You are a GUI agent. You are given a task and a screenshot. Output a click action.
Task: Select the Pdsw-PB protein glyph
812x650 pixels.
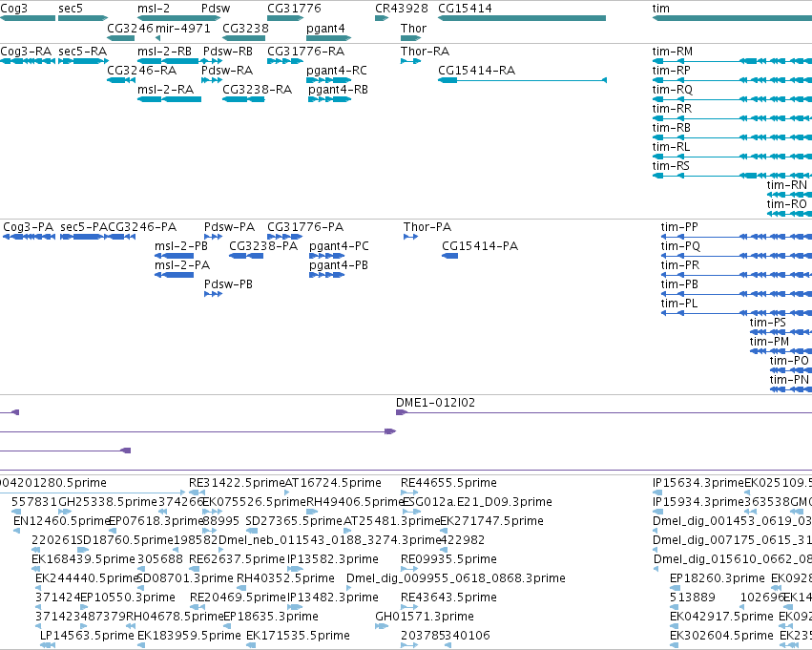[214, 294]
